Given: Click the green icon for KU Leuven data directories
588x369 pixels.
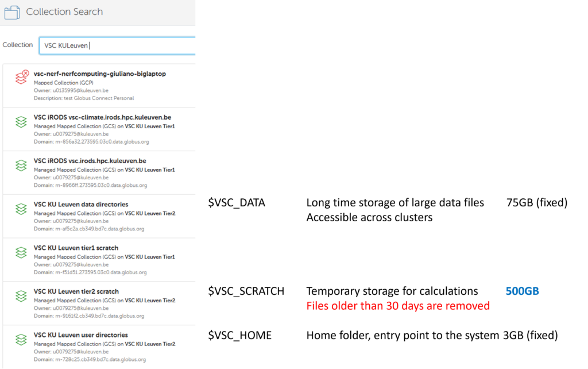Looking at the screenshot, I should (21, 209).
